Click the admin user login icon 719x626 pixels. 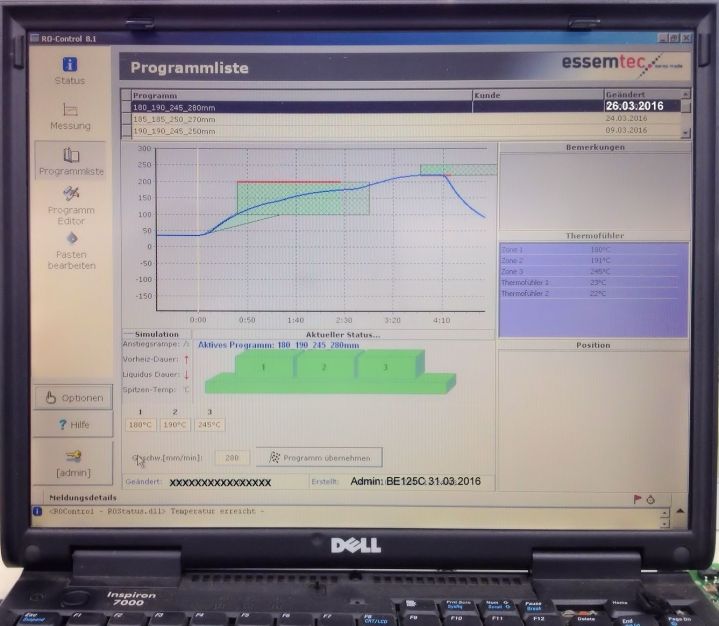point(72,455)
